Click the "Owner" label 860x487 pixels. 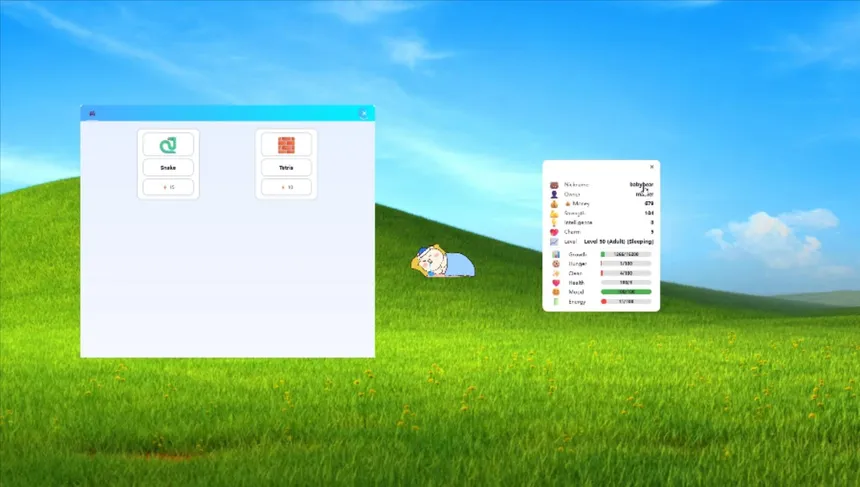(x=572, y=194)
